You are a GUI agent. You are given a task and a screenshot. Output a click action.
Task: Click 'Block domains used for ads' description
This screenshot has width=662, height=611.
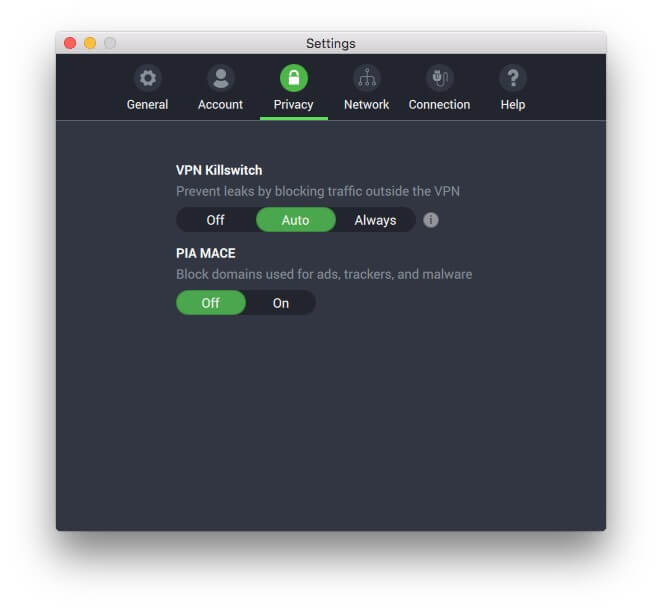[x=324, y=274]
